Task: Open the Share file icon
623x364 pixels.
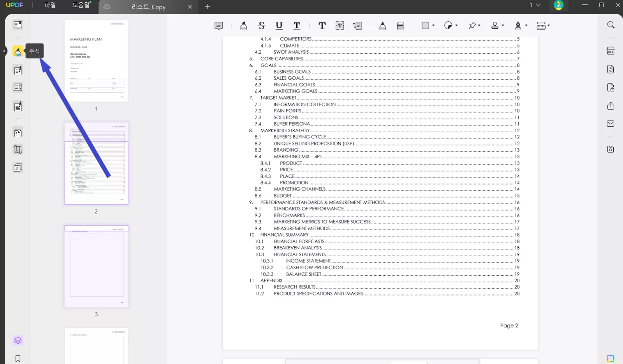Action: (x=611, y=106)
